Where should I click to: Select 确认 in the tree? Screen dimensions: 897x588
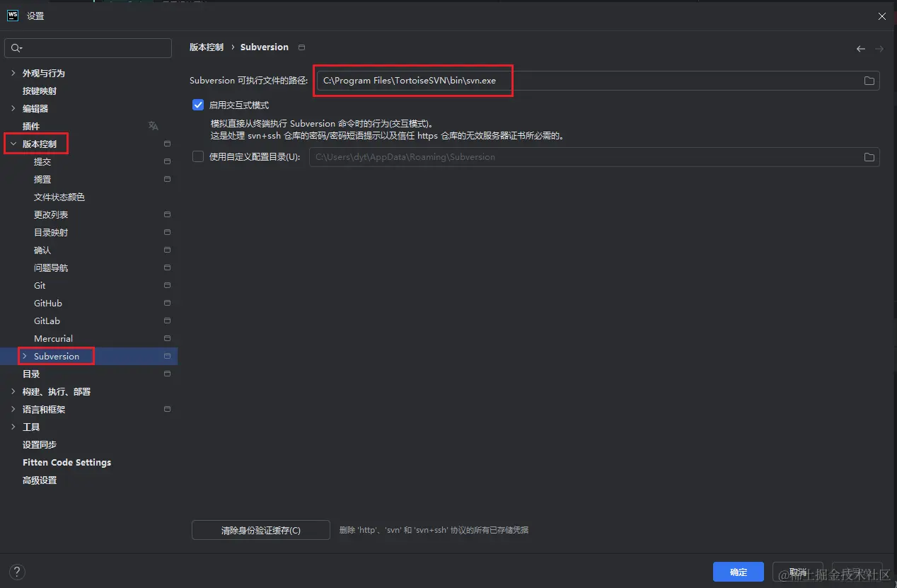(42, 250)
